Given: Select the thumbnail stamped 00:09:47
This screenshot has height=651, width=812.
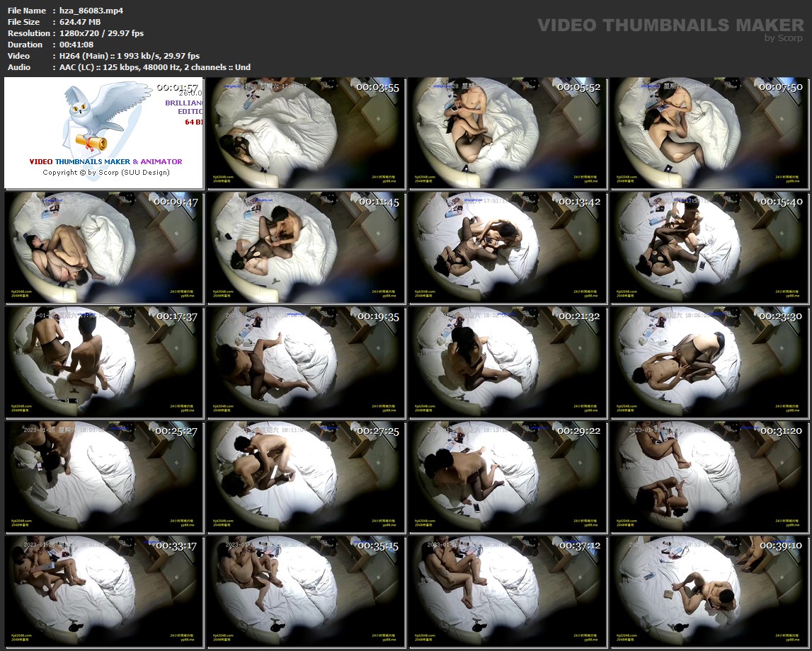Looking at the screenshot, I should coord(103,248).
